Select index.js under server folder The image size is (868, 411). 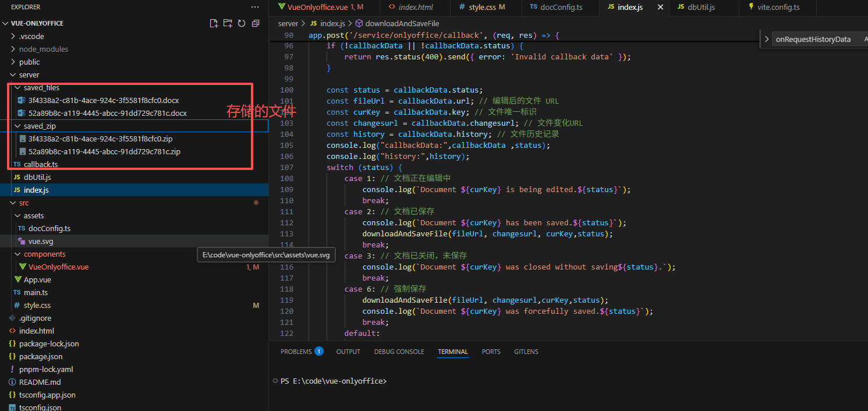pos(134,190)
